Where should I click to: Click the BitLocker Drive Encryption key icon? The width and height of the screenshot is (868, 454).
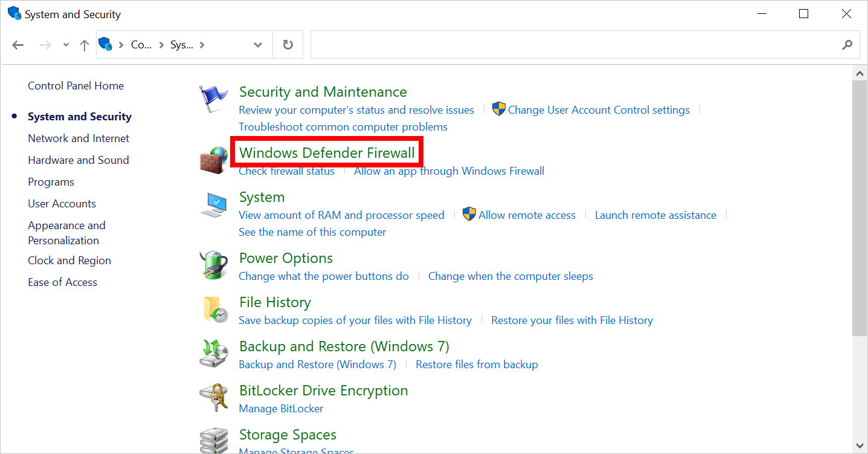point(214,398)
